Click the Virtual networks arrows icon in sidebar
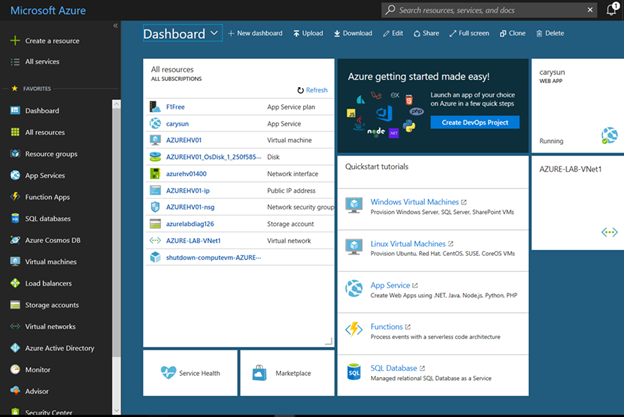624x417 pixels. [x=15, y=326]
